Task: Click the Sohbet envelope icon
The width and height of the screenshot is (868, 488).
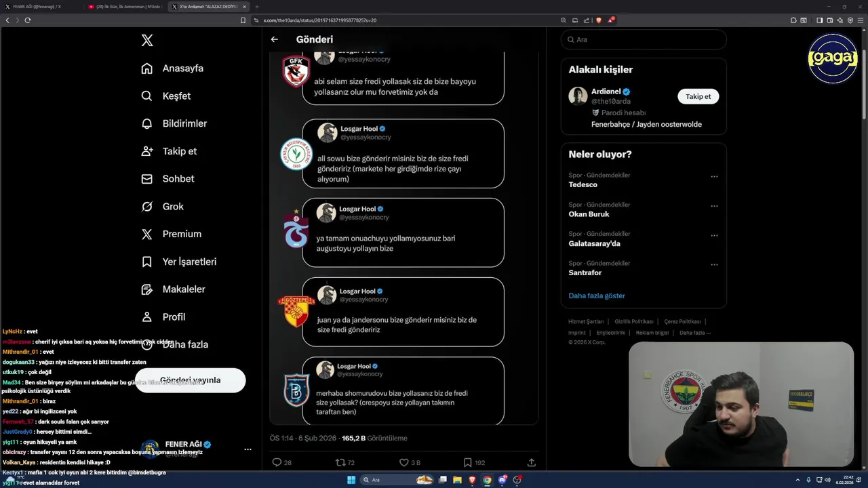Action: [x=146, y=179]
